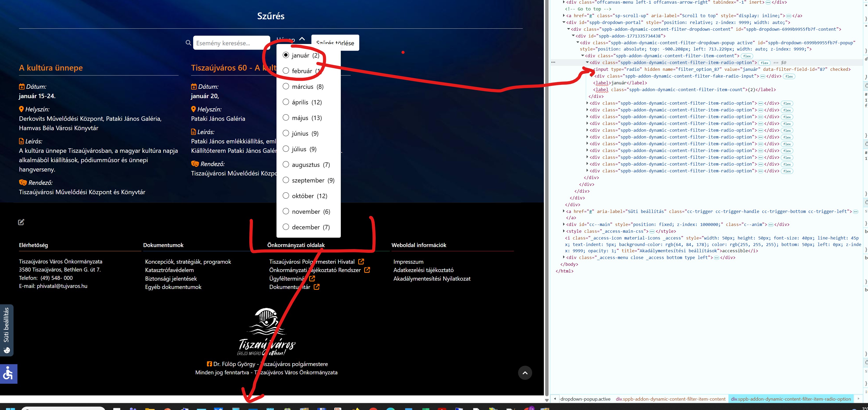Select div.sppb-addon-dynamic-content-filter-item-content breadcrumb
Image resolution: width=868 pixels, height=410 pixels.
[670, 399]
